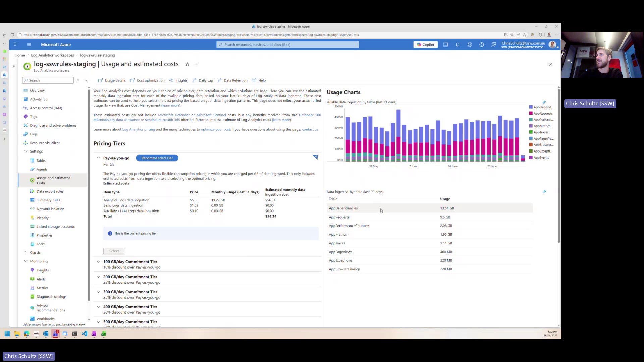The height and width of the screenshot is (362, 644).
Task: Click the resource menu search box
Action: [48, 80]
